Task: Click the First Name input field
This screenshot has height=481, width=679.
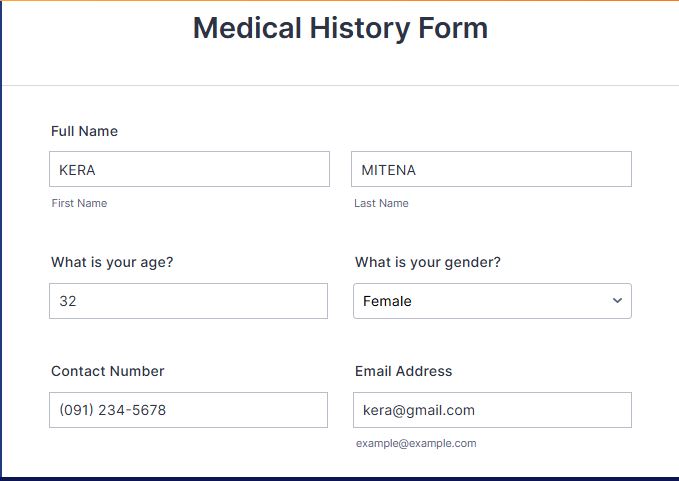Action: 189,169
